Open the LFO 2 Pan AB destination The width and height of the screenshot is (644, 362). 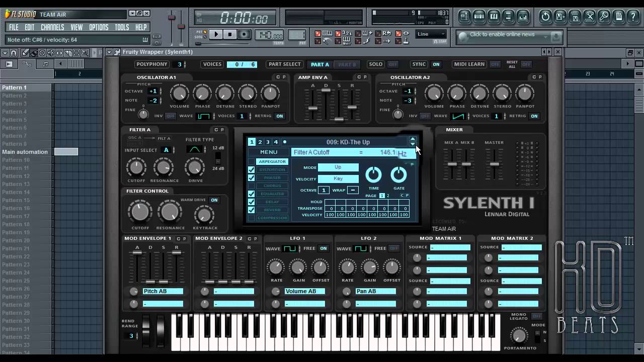pos(376,291)
